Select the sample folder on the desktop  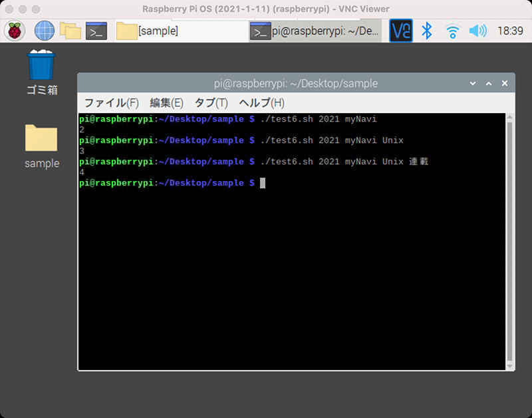[x=41, y=146]
